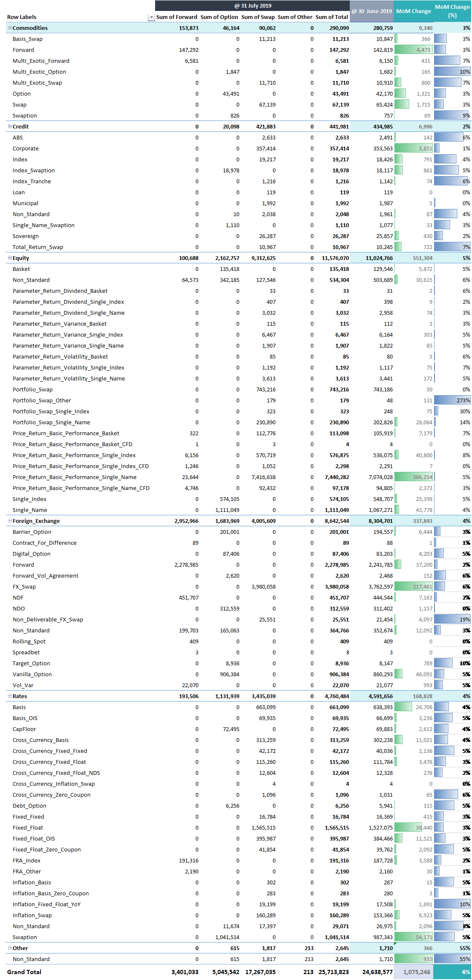Select the 54,171 MoM Change cell
This screenshot has width=472, height=980.
[x=413, y=937]
